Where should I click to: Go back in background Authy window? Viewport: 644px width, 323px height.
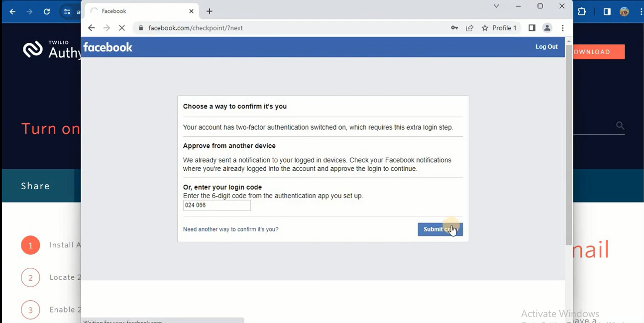point(12,11)
